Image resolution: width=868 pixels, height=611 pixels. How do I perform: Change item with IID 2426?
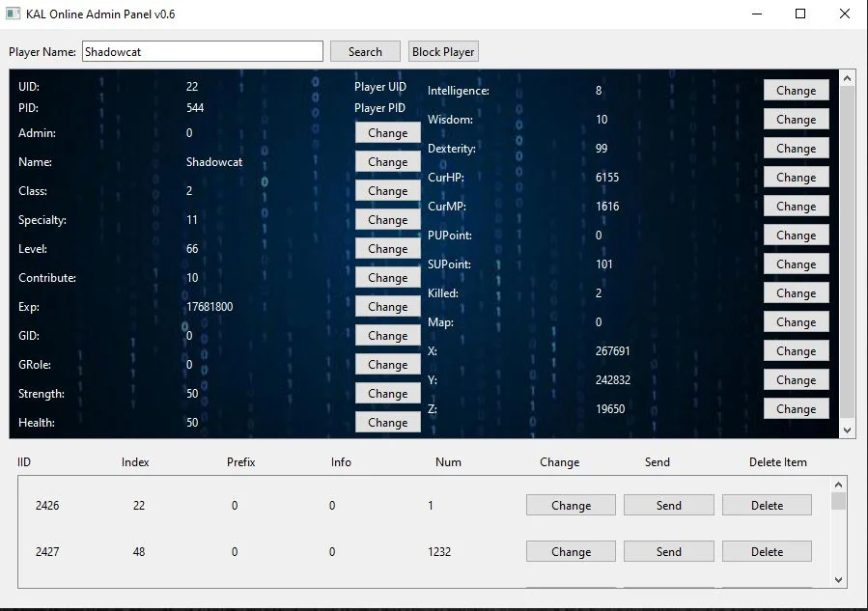[x=571, y=505]
